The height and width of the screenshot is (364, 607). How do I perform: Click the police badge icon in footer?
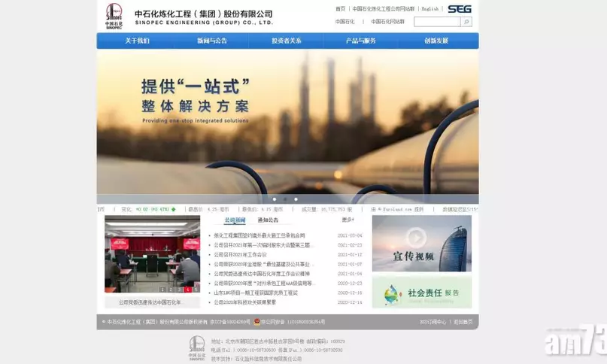click(x=256, y=322)
